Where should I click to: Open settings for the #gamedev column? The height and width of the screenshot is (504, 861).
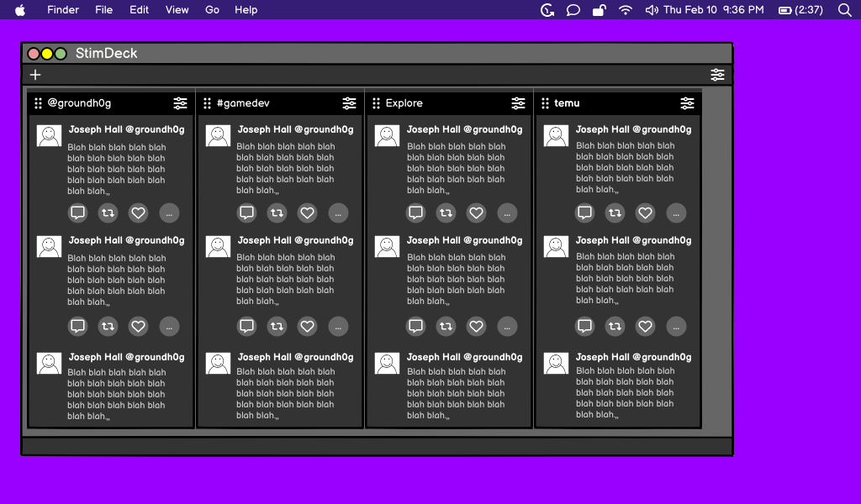[350, 103]
